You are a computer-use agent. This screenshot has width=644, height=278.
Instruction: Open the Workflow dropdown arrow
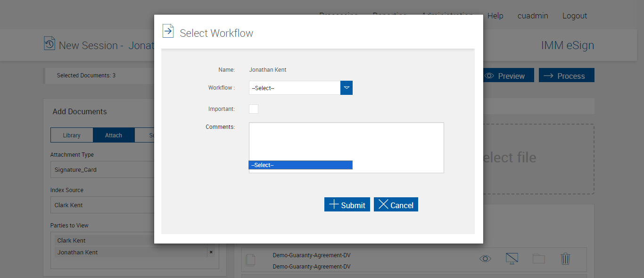point(347,88)
